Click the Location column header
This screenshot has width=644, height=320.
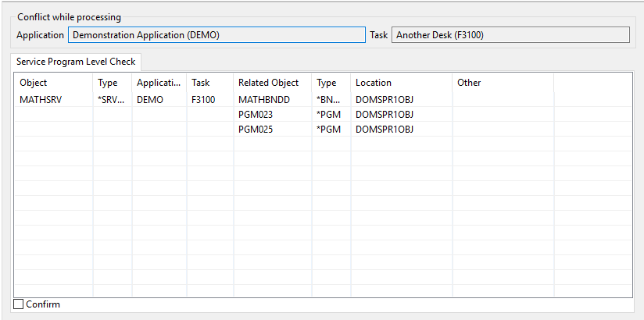(x=402, y=83)
